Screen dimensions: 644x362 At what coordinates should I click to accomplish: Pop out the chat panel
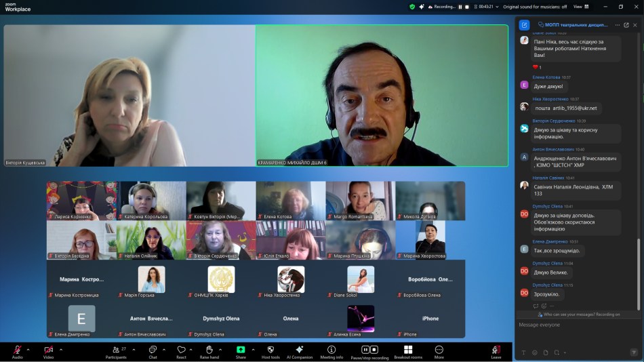[626, 25]
